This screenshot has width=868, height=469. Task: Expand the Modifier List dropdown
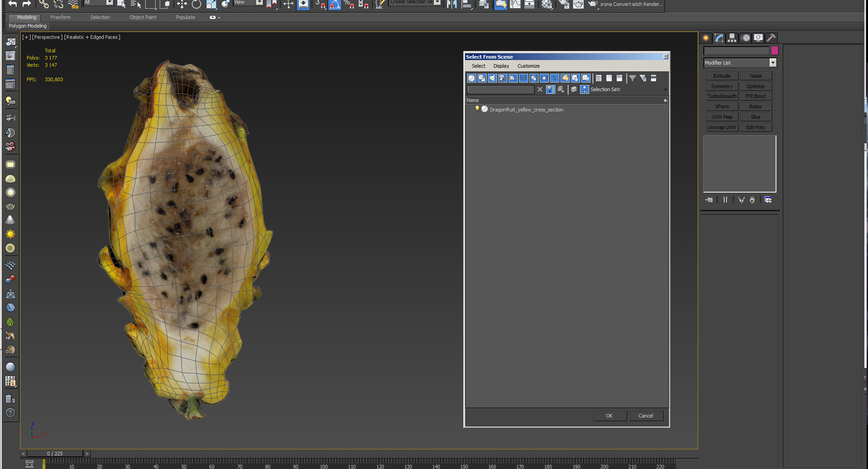(772, 63)
